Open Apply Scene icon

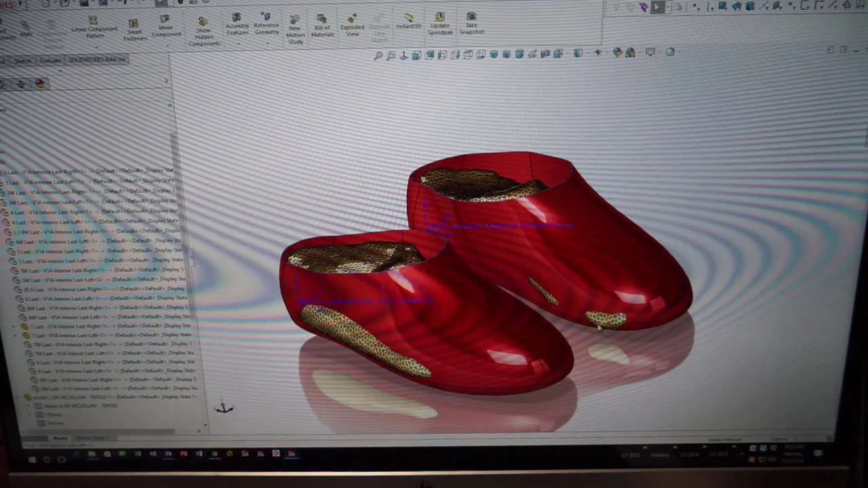[x=630, y=52]
